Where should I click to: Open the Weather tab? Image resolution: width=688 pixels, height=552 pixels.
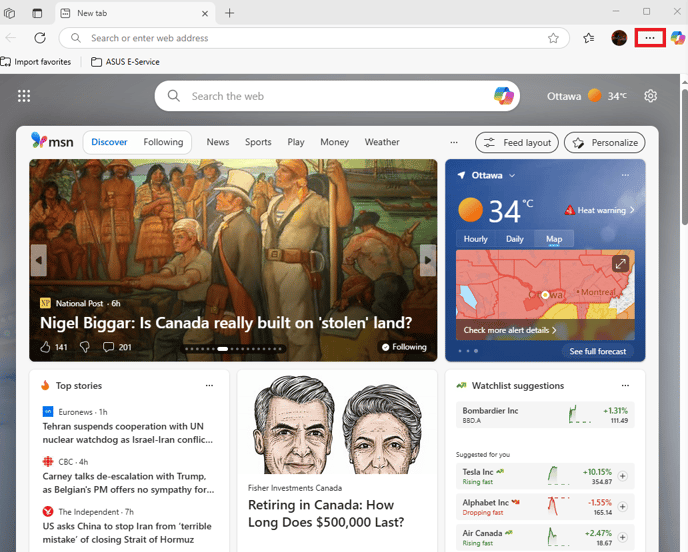[382, 142]
